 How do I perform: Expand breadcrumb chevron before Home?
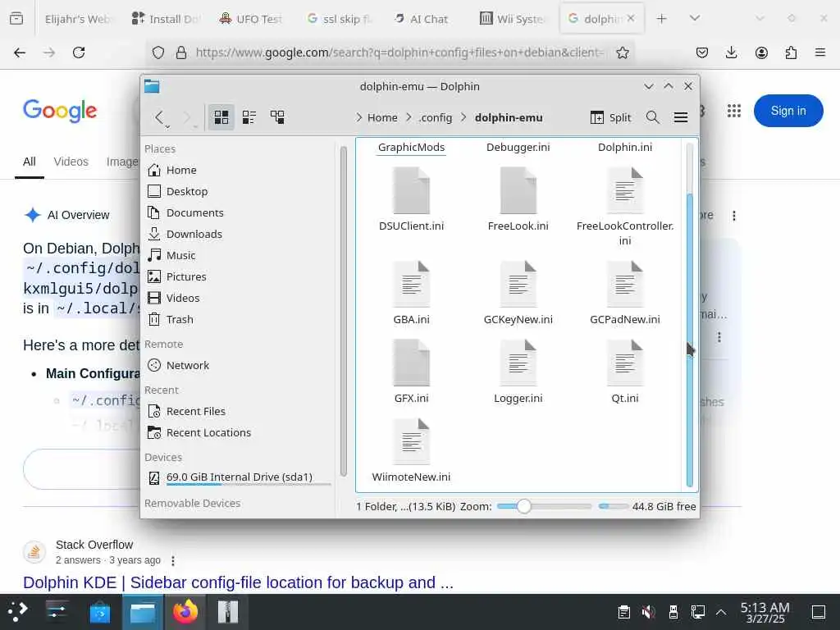coord(358,117)
